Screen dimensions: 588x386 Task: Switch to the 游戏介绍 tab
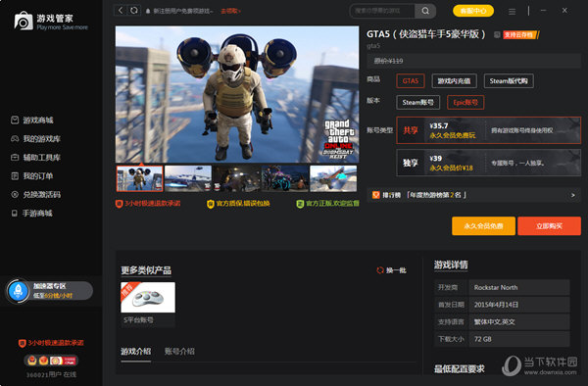pyautogui.click(x=136, y=352)
